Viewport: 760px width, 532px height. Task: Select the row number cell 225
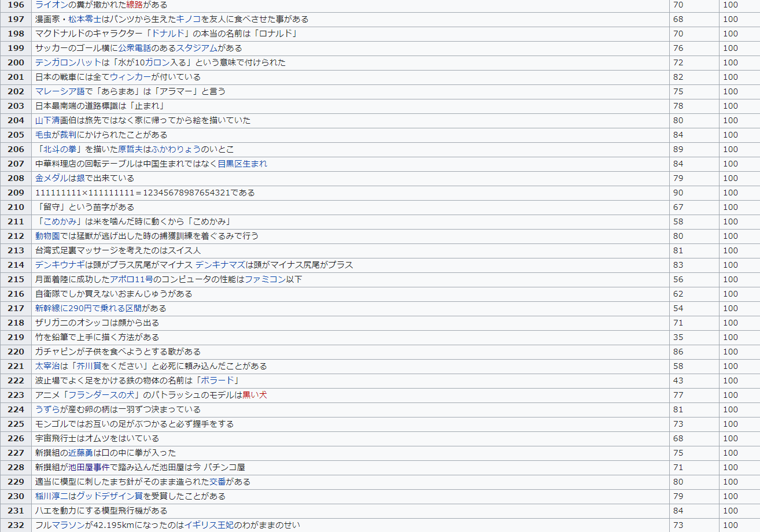point(16,424)
